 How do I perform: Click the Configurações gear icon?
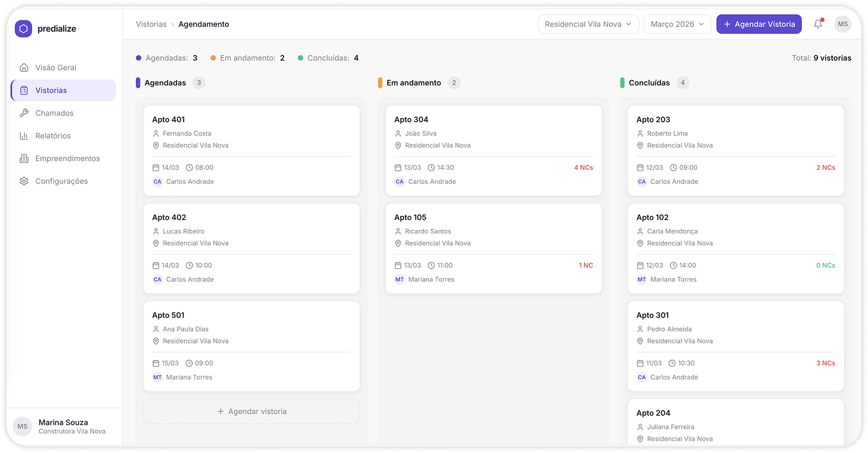[24, 181]
